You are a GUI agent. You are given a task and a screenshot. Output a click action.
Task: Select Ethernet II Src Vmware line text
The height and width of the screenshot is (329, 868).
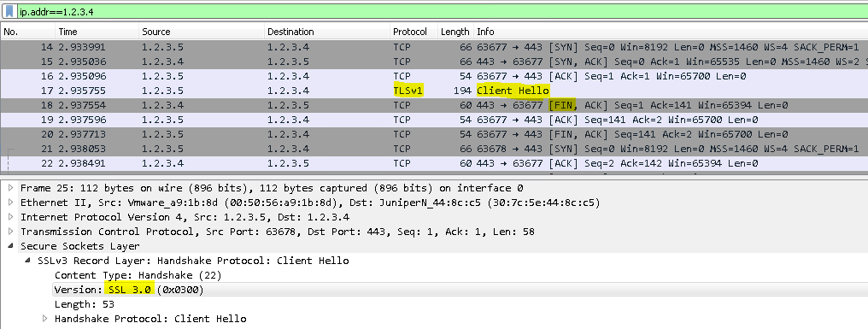(x=310, y=203)
